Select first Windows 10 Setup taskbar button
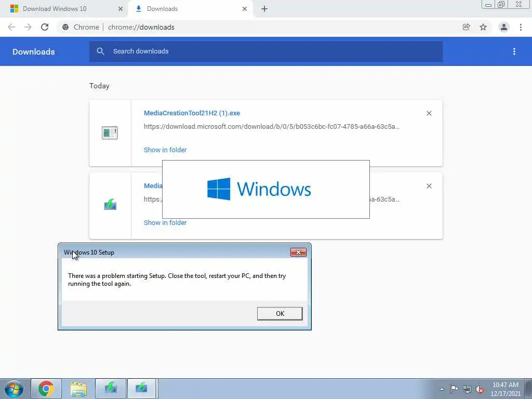 111,389
